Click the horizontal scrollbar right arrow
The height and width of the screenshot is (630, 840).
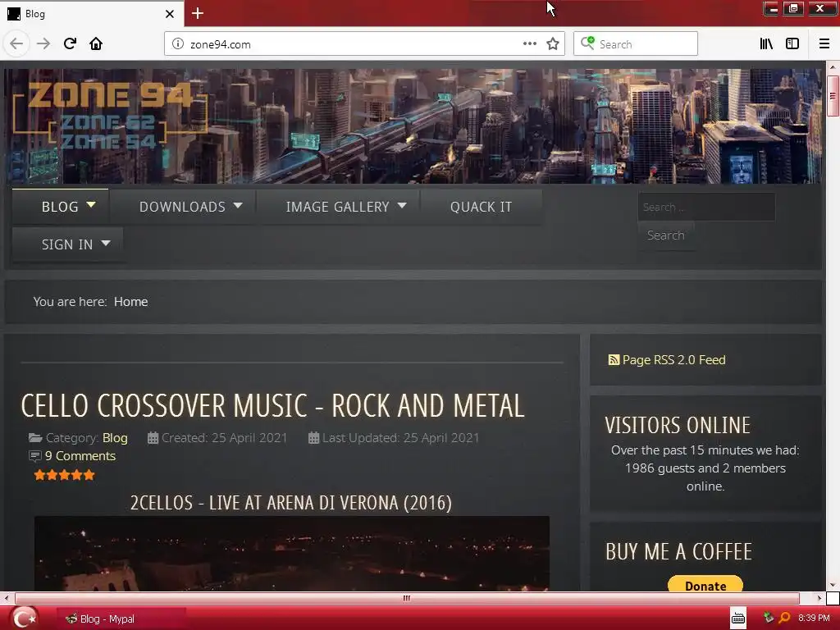[x=819, y=598]
